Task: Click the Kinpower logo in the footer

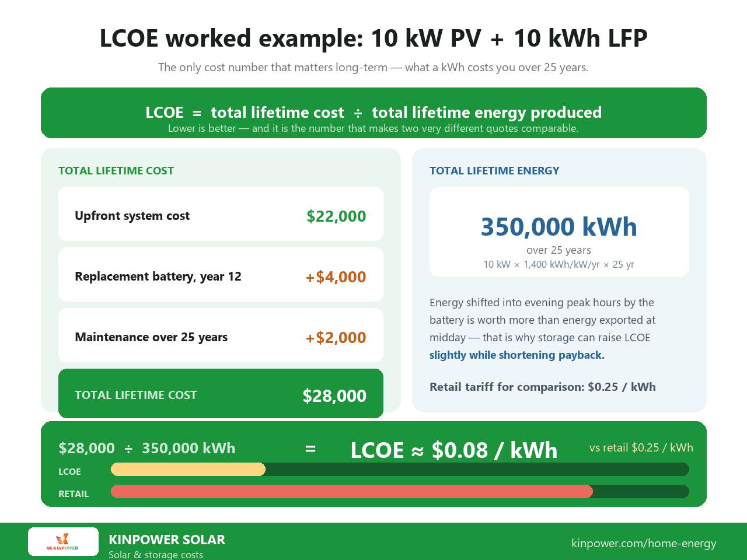Action: (63, 541)
